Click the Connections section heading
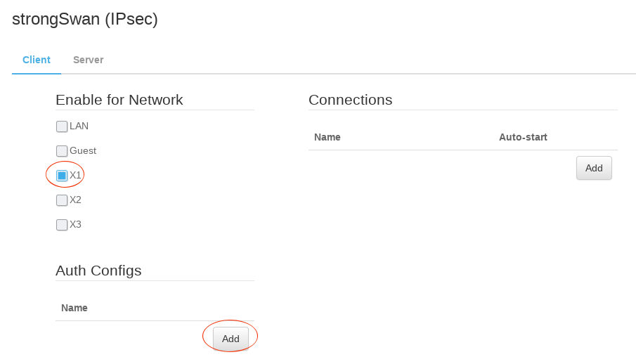This screenshot has width=636, height=364. coord(350,100)
